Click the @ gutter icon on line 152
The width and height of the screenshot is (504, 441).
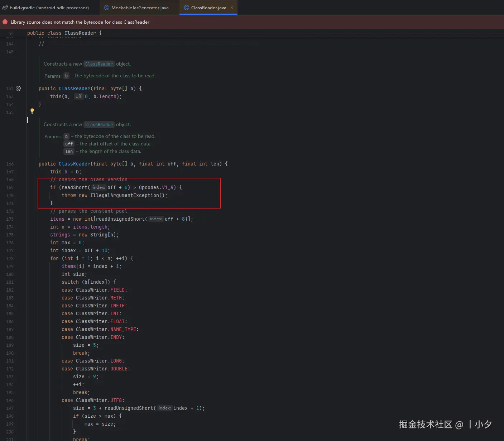click(x=18, y=88)
